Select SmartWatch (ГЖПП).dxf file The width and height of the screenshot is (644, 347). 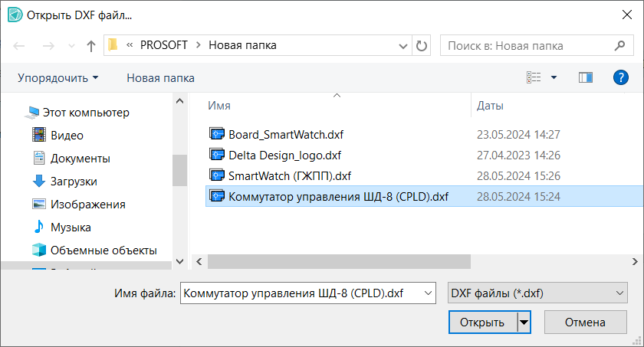tap(290, 175)
